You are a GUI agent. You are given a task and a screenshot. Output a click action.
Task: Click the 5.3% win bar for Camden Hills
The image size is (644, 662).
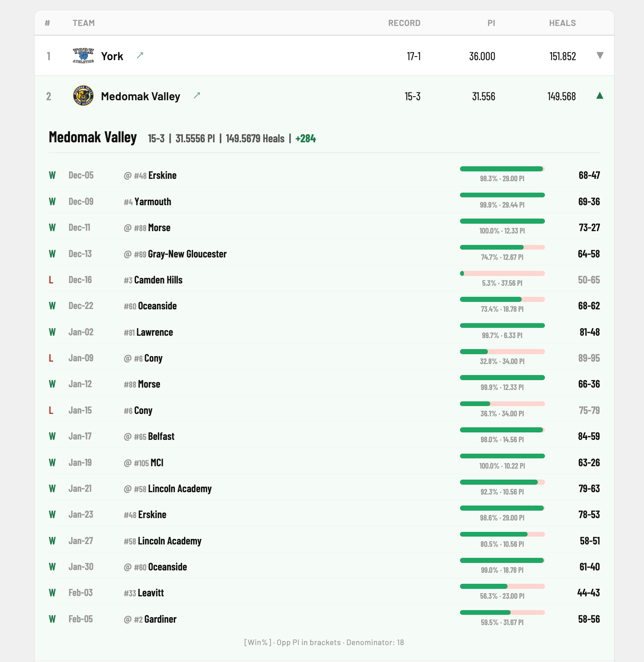(x=502, y=274)
